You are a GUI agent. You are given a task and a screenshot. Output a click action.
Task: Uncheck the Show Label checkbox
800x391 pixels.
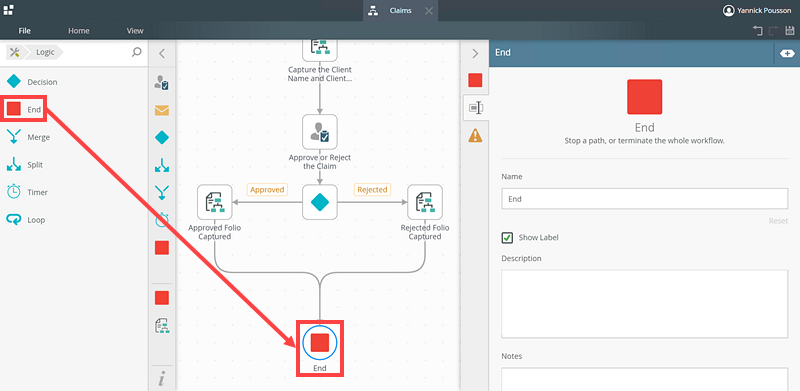click(507, 237)
